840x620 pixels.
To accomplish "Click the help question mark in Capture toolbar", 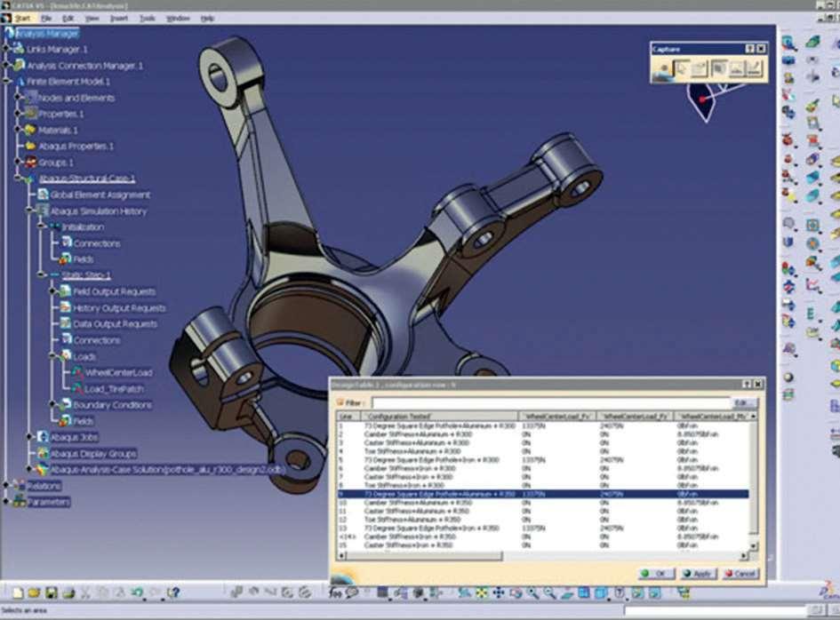I will point(749,49).
